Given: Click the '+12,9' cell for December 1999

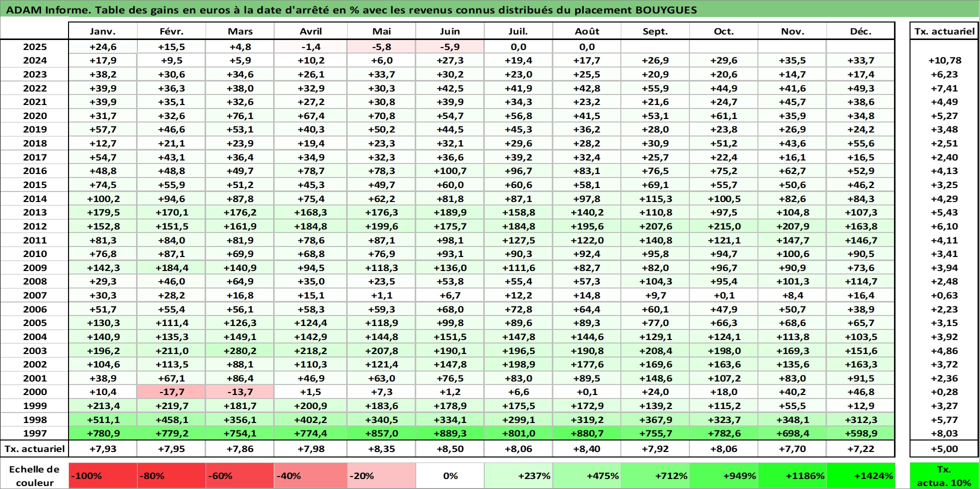Looking at the screenshot, I should click(x=861, y=406).
